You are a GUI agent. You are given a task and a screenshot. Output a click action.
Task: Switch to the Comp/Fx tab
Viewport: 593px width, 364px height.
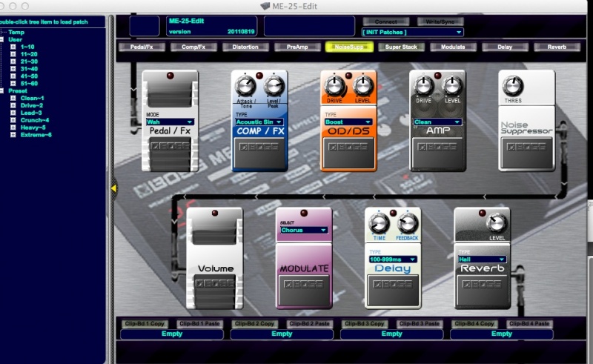coord(193,47)
